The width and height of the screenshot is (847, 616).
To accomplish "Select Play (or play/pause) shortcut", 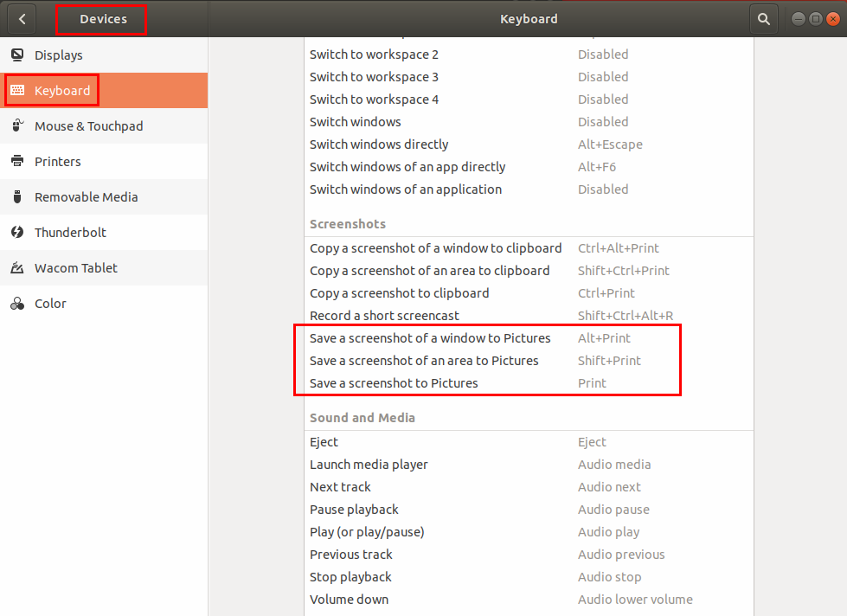I will 529,532.
